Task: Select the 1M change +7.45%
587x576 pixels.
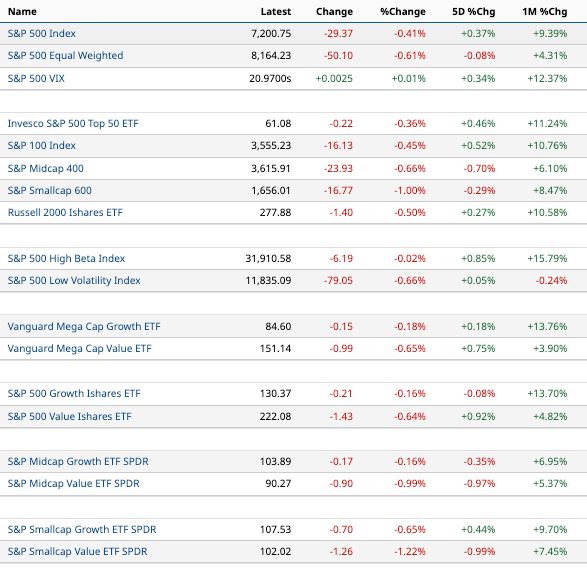Action: click(550, 551)
